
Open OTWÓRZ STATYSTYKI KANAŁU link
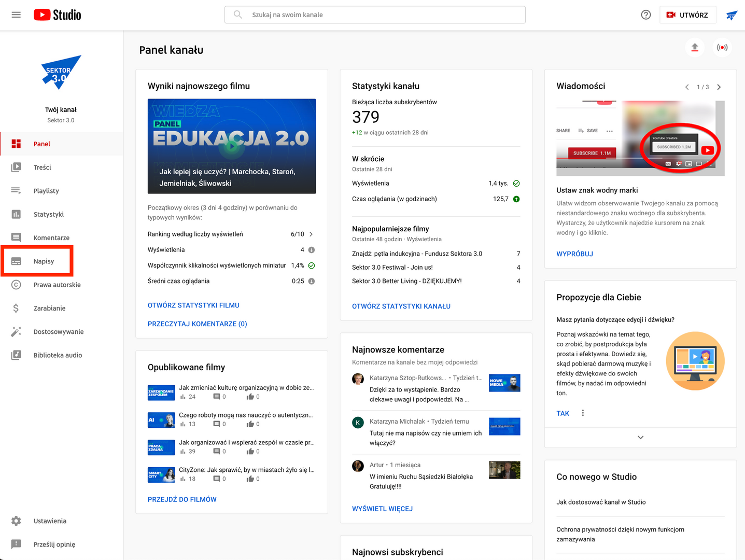click(401, 306)
